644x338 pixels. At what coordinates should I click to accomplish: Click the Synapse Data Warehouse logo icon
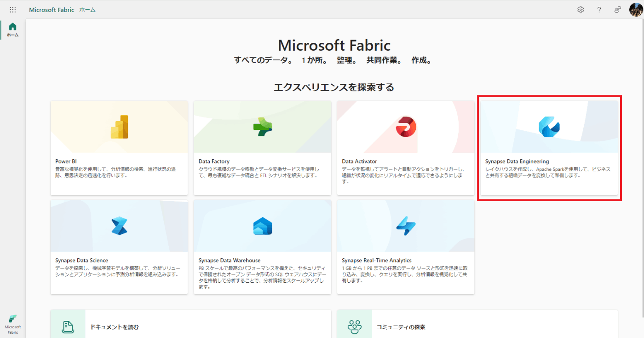coord(263,226)
